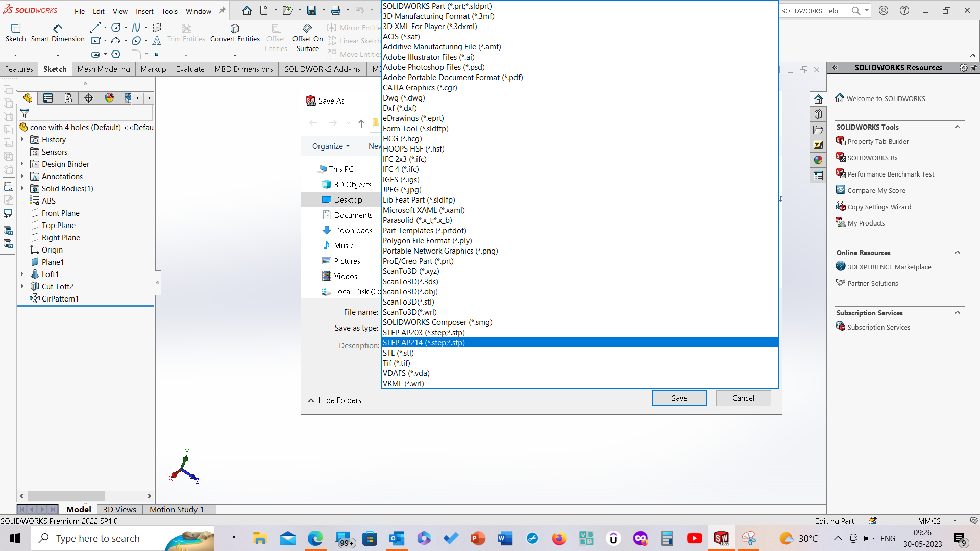Click the Spline sketch tool icon
This screenshot has height=551, width=980.
click(136, 28)
